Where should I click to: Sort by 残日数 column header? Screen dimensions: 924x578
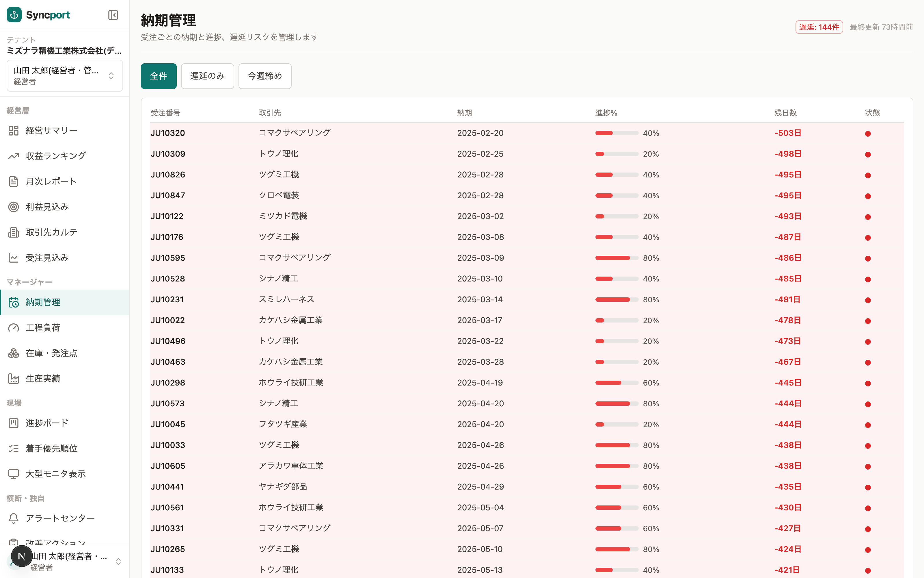click(x=785, y=113)
